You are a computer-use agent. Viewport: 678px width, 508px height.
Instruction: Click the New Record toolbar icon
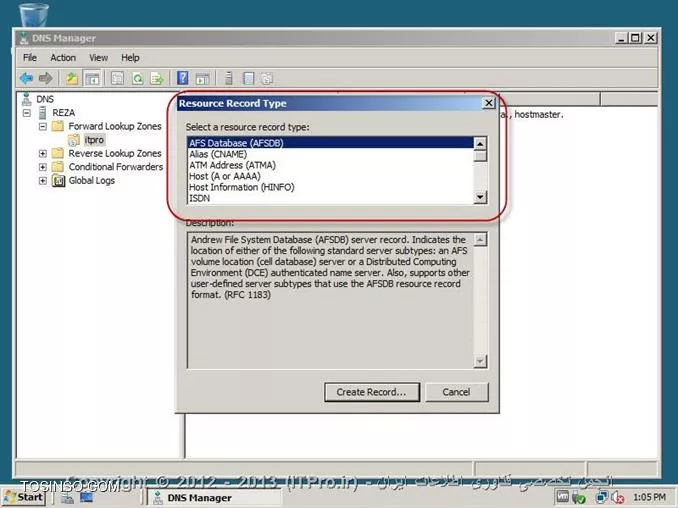pos(249,78)
